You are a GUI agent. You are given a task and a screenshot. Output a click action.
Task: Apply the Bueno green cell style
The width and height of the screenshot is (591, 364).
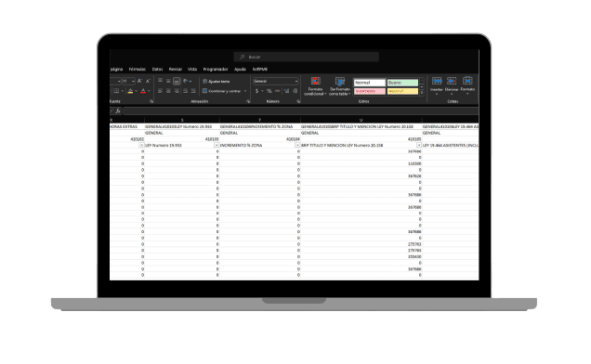tap(402, 83)
